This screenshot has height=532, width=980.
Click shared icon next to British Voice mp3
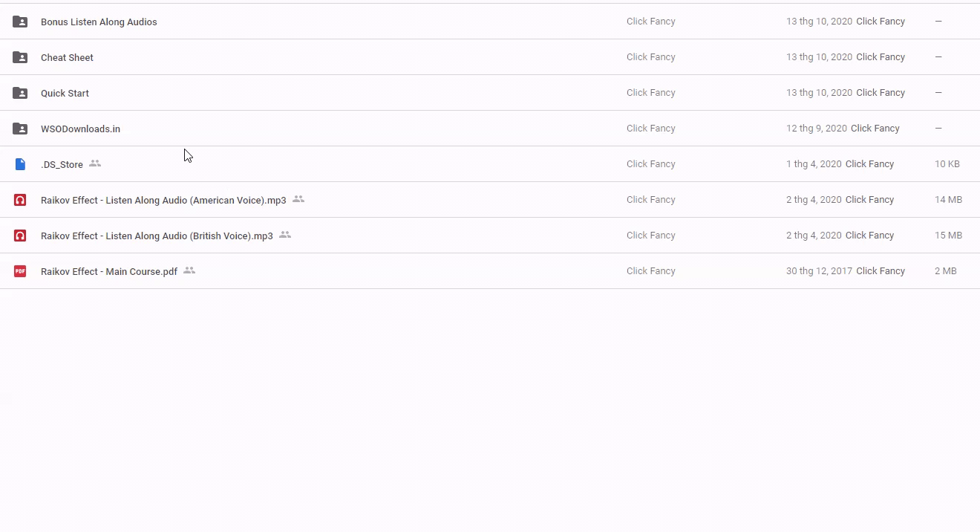tap(285, 235)
